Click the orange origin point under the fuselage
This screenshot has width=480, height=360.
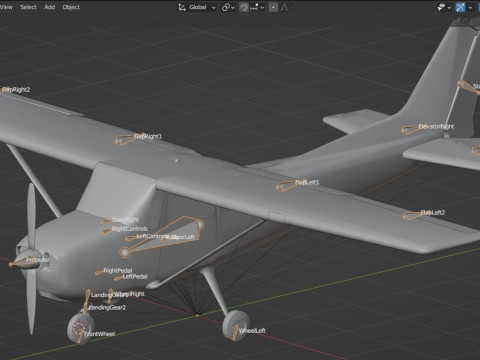pos(197,315)
